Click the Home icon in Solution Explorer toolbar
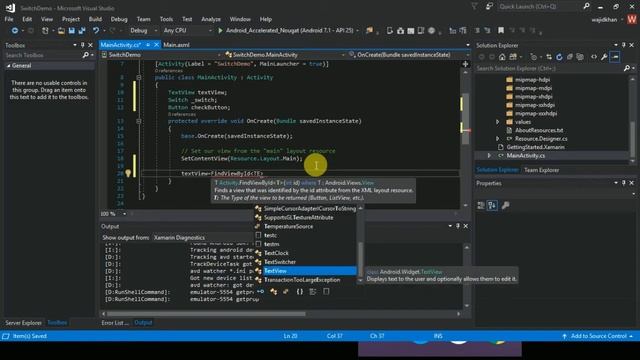This screenshot has width=640, height=360. click(x=502, y=57)
